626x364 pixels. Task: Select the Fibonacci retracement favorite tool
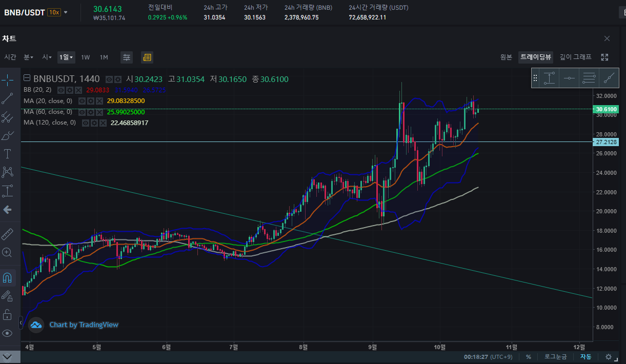tap(589, 78)
